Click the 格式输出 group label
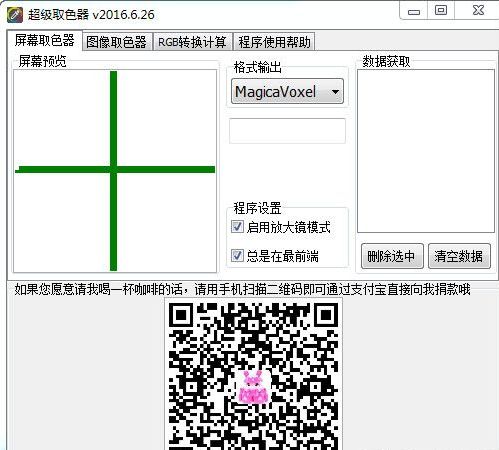 tap(257, 67)
